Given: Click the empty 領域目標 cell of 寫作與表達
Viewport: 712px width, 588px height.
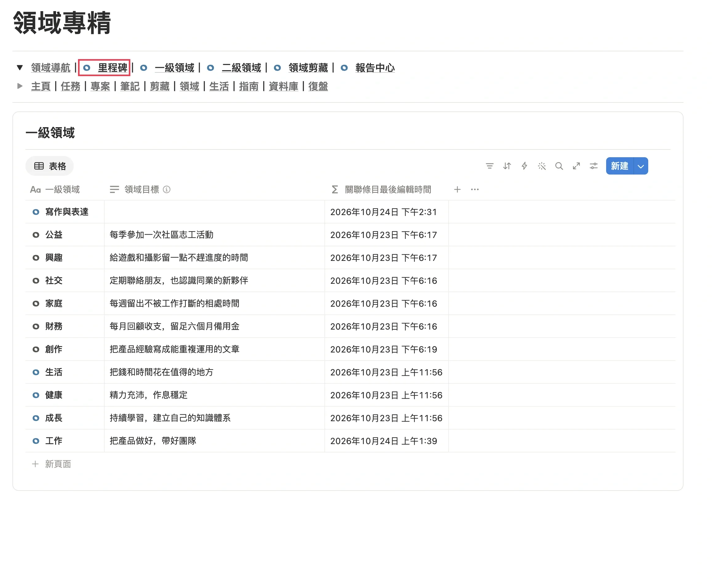Looking at the screenshot, I should 215,212.
